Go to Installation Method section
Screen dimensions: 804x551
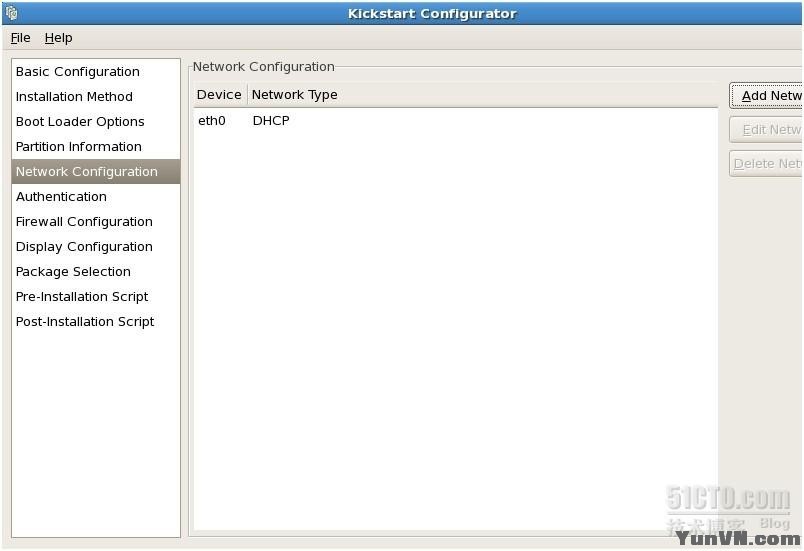coord(96,96)
